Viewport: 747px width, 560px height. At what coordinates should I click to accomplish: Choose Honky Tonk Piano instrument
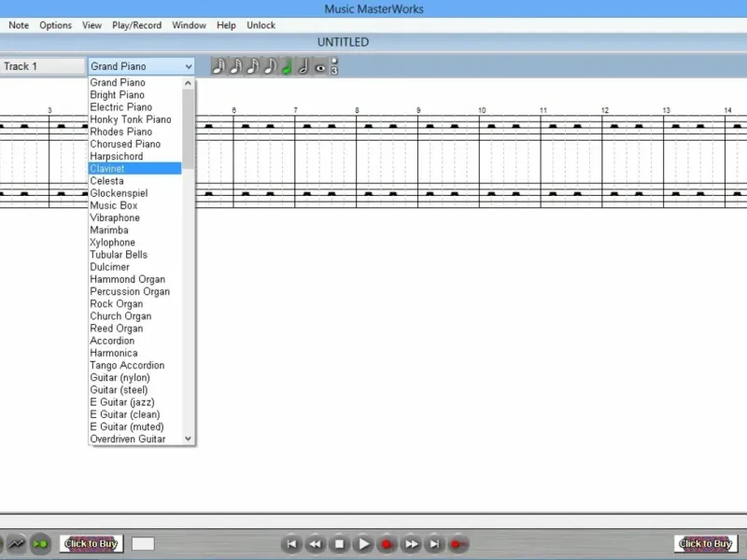point(134,119)
